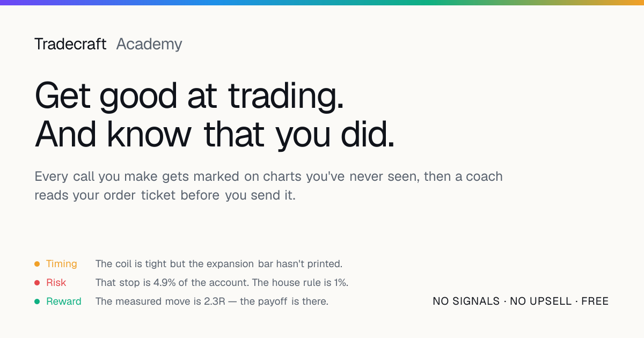The height and width of the screenshot is (338, 644).
Task: Select the Academy label
Action: point(149,44)
